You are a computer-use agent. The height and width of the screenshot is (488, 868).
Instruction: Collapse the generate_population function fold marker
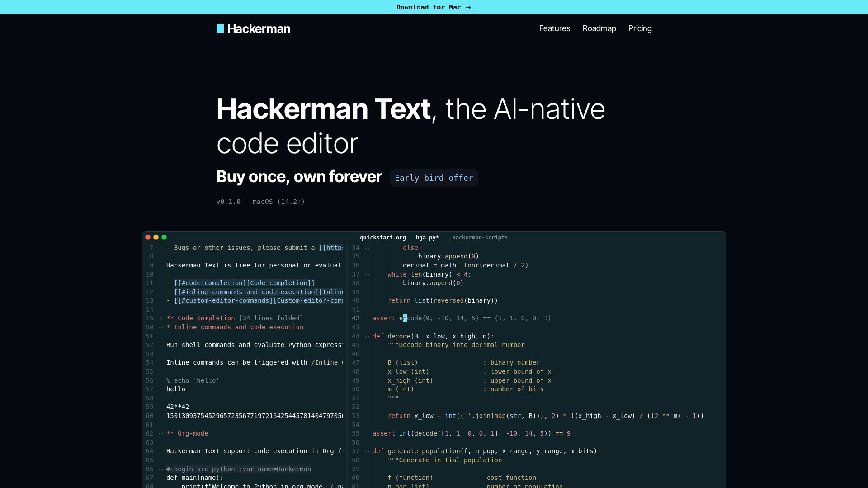pos(366,451)
